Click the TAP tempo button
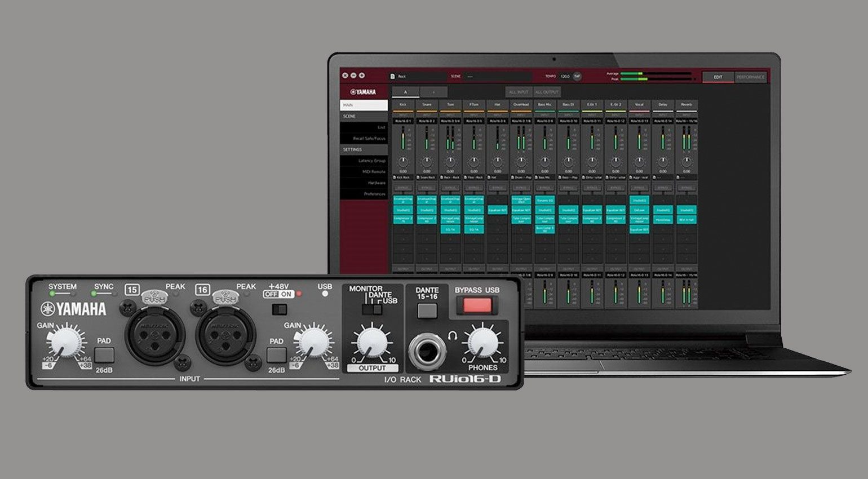The width and height of the screenshot is (868, 479). (x=577, y=76)
